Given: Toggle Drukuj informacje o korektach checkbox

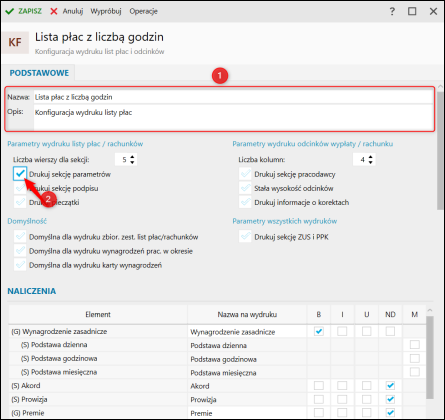Looking at the screenshot, I should [245, 202].
